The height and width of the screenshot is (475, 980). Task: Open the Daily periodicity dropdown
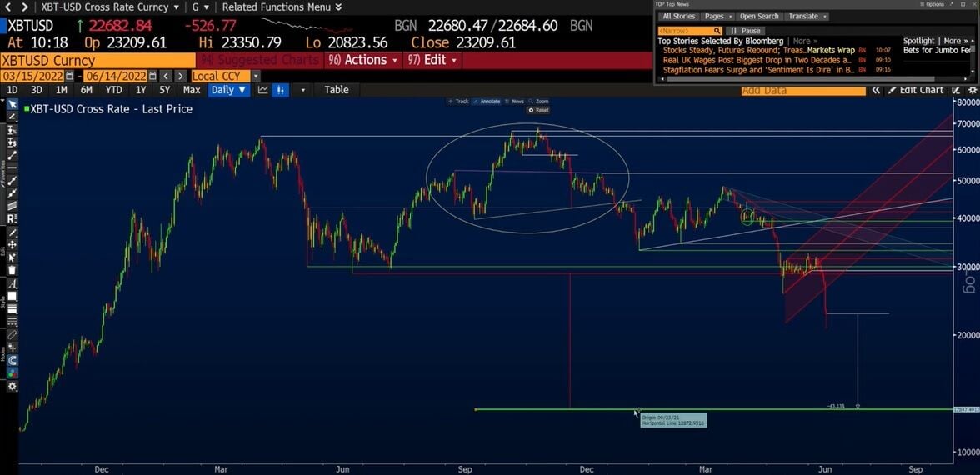click(x=228, y=90)
